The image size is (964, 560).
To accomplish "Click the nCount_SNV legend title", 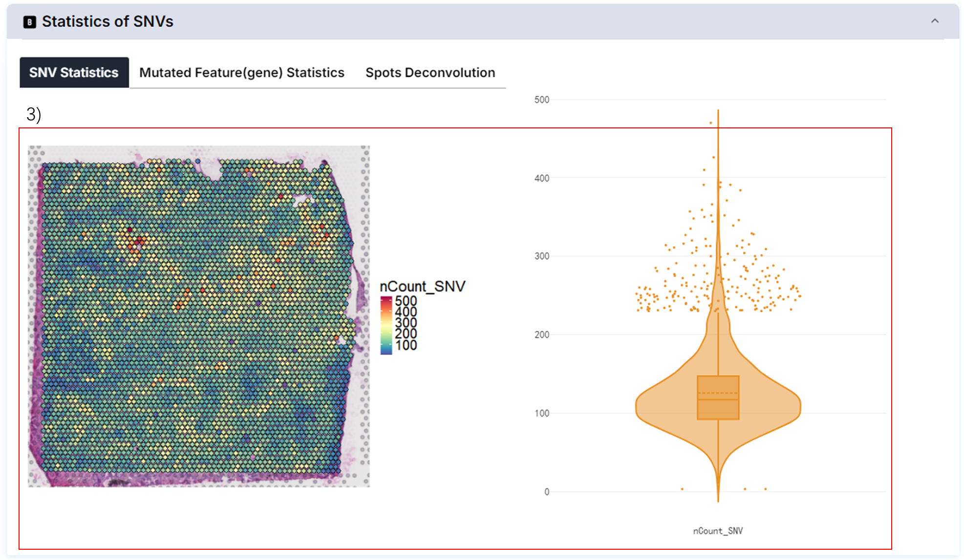I will point(422,286).
